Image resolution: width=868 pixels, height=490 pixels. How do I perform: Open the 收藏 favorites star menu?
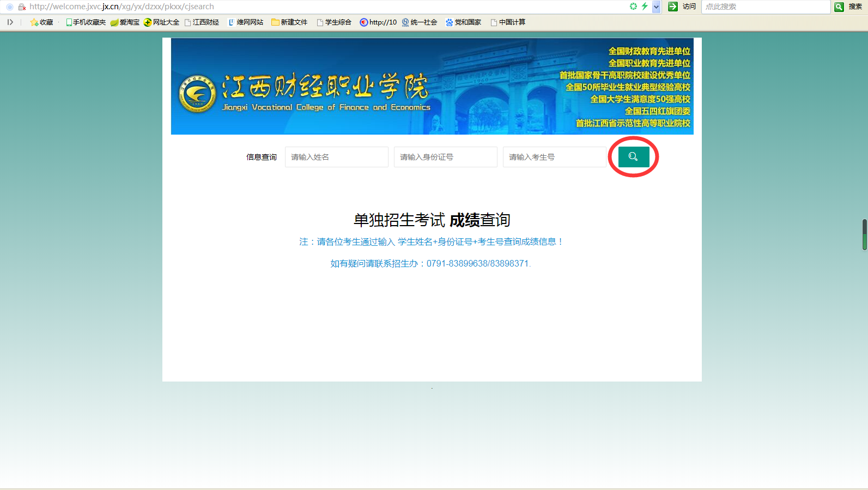tap(42, 22)
